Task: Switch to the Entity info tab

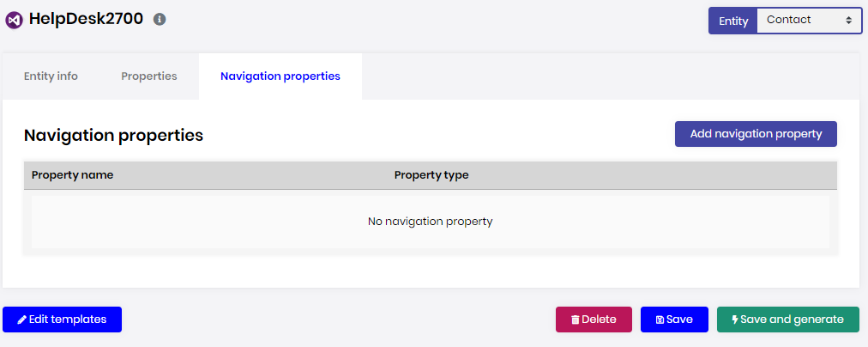Action: (x=51, y=76)
